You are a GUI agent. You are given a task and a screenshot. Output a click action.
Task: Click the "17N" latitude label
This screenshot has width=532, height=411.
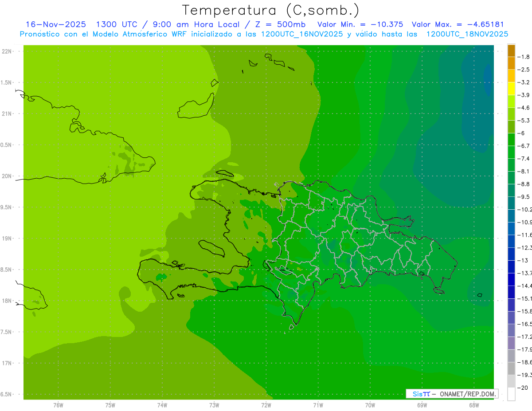(x=6, y=363)
